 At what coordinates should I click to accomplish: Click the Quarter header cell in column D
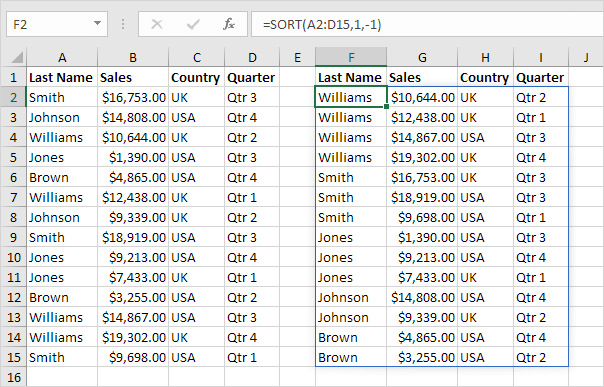click(x=252, y=77)
